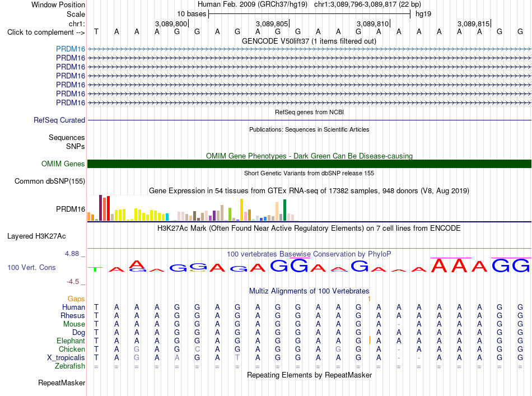Click the RepeatMasker track label
The height and width of the screenshot is (396, 532).
click(x=62, y=383)
